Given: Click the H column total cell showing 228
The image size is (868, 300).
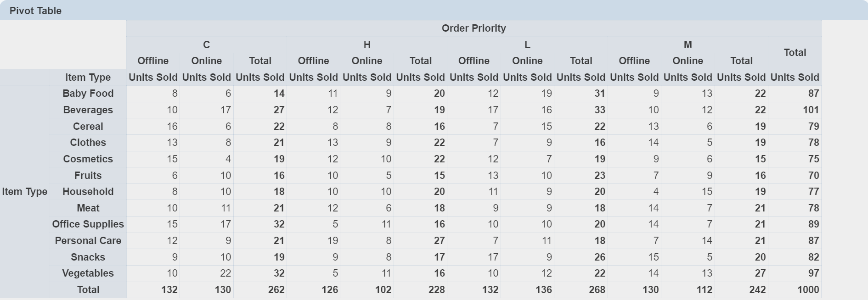Looking at the screenshot, I should (436, 290).
